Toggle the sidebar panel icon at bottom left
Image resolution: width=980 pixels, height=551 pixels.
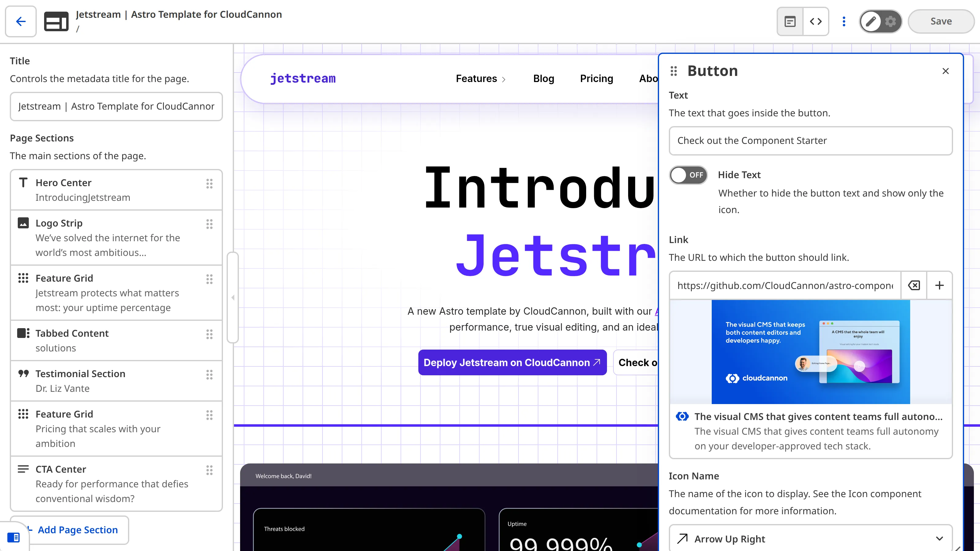[14, 537]
